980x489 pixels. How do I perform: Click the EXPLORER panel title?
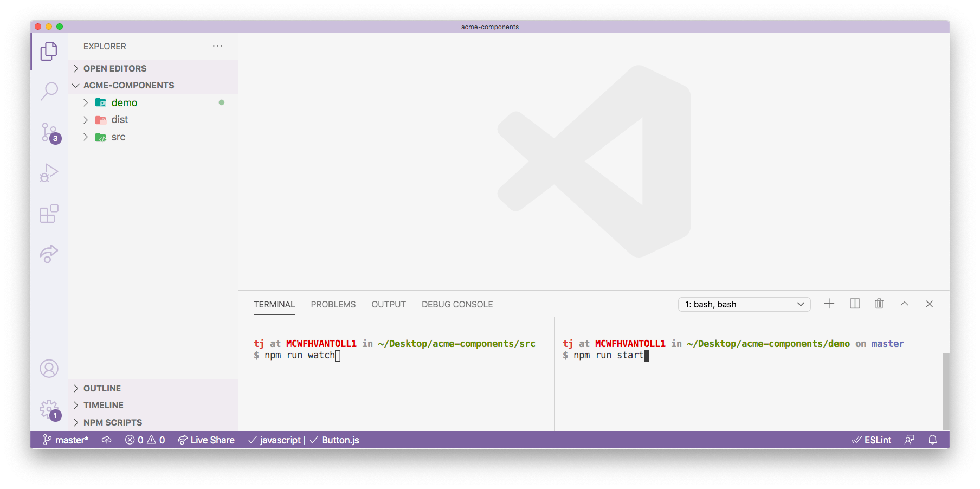pos(105,47)
